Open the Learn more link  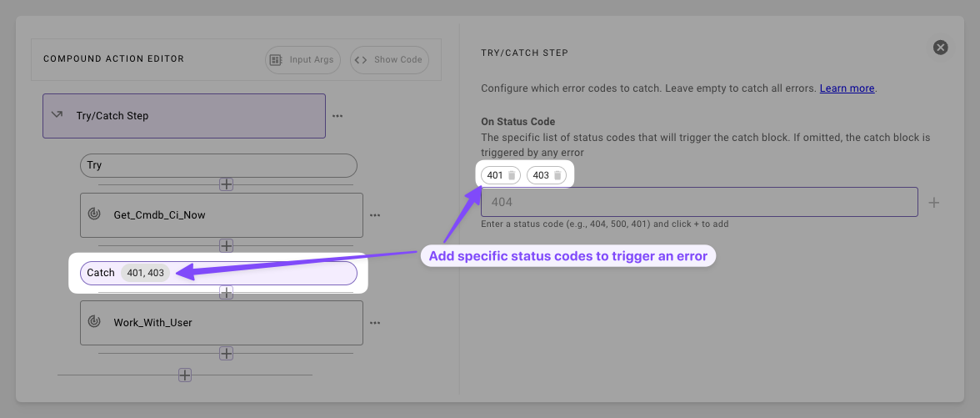[847, 88]
